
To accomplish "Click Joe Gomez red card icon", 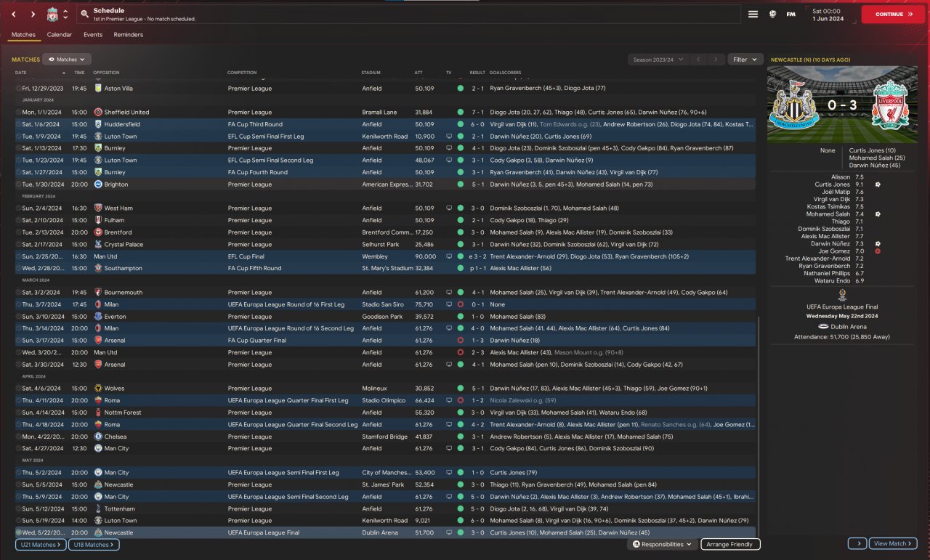I will (878, 251).
